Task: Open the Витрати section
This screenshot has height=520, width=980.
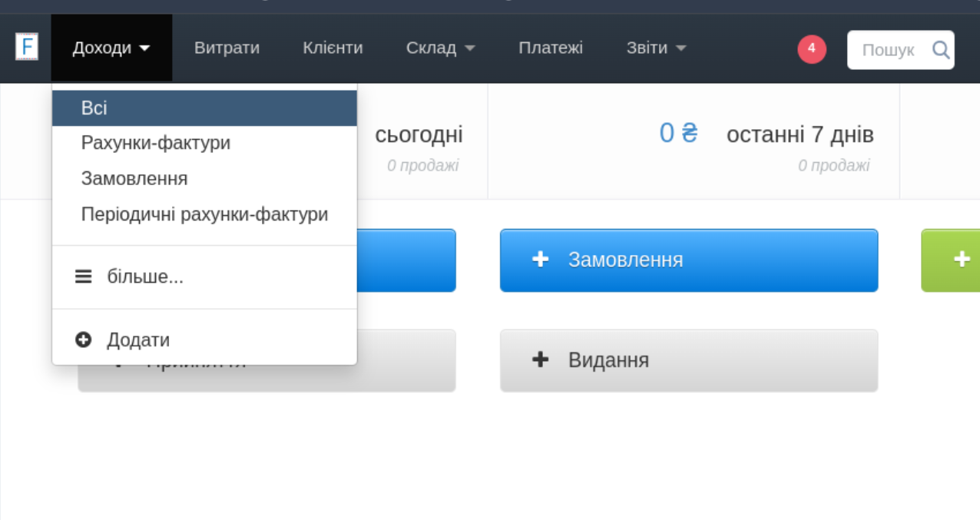Action: pos(227,48)
